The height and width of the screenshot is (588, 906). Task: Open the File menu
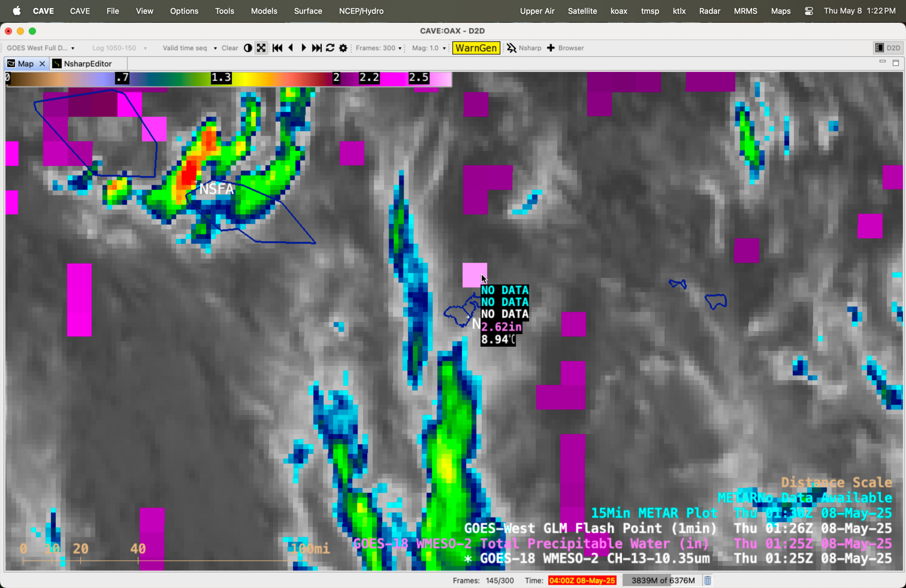113,11
